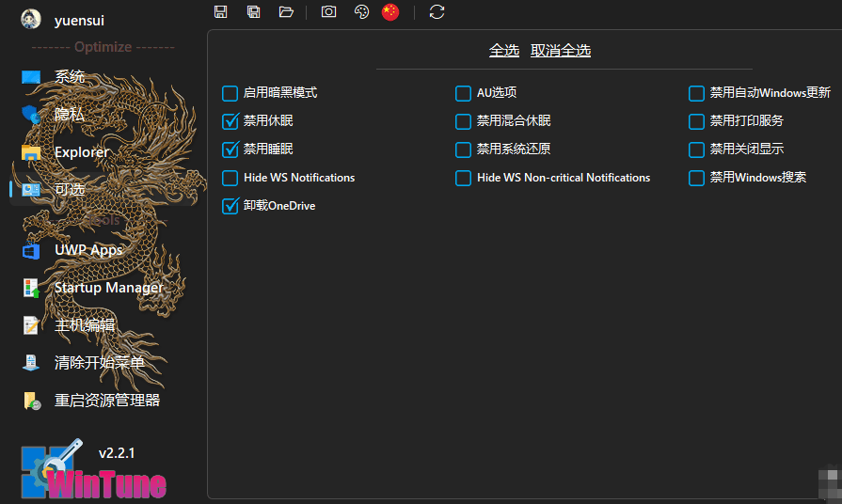This screenshot has width=842, height=504.
Task: Switch to the Explorer section label
Action: tap(82, 152)
